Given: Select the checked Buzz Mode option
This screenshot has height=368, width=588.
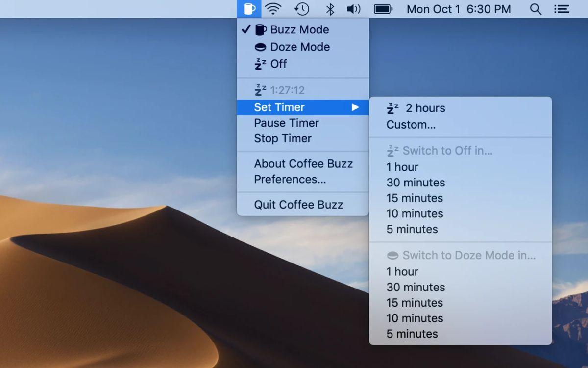Looking at the screenshot, I should (299, 30).
